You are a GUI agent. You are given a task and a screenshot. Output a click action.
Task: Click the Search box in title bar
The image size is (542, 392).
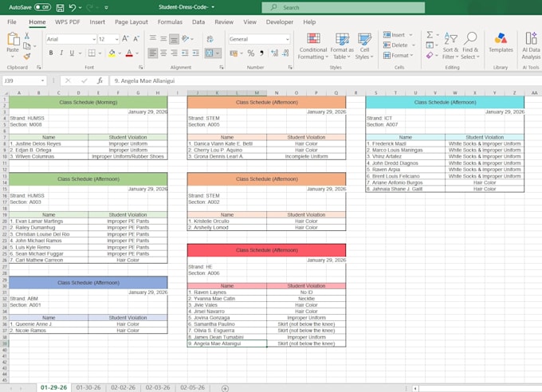click(x=344, y=7)
